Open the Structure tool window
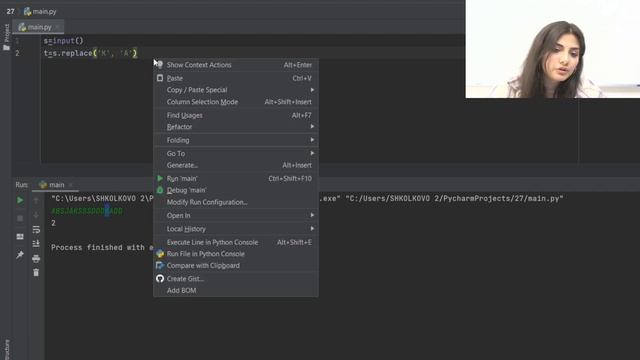The image size is (640, 360). pos(6,349)
